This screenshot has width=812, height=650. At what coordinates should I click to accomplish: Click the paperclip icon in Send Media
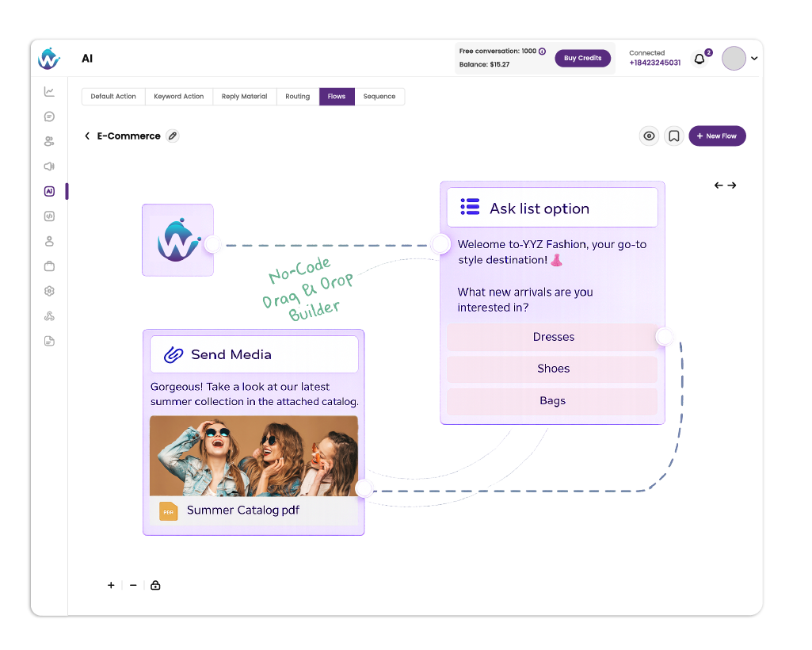click(x=173, y=354)
